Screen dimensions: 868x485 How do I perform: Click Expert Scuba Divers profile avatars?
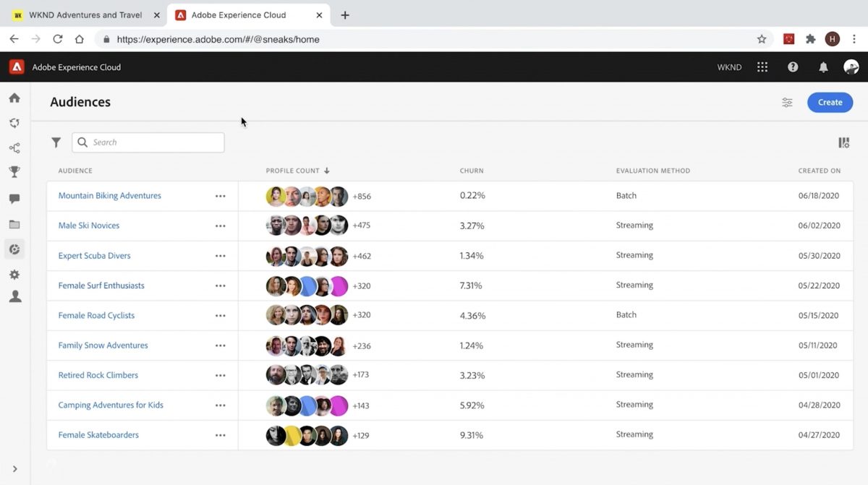pos(307,256)
